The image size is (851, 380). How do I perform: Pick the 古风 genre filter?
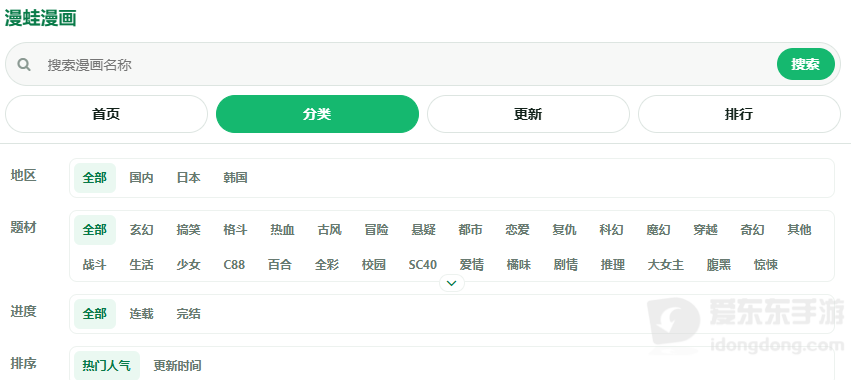(x=329, y=230)
